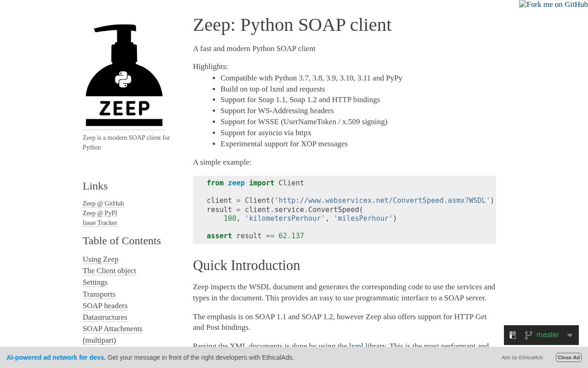Image resolution: width=588 pixels, height=368 pixels.
Task: Open SOAP Attachments (multipart) contents entry
Action: click(113, 334)
